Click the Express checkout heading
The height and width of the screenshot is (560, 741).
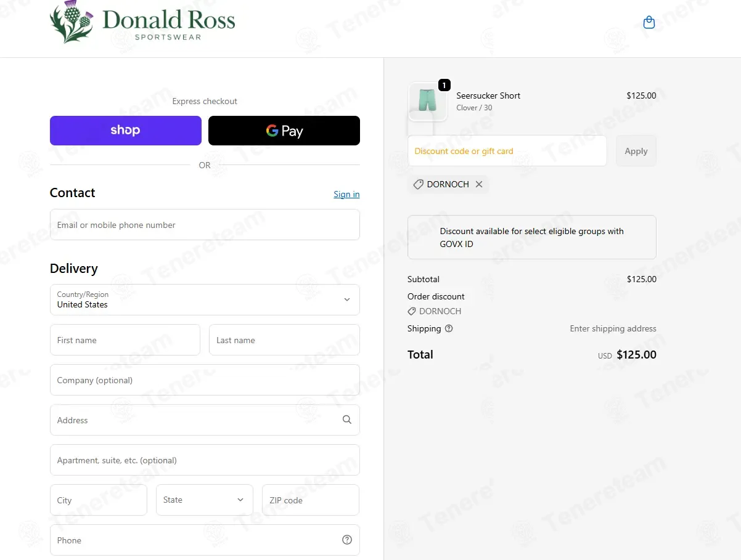click(x=205, y=101)
